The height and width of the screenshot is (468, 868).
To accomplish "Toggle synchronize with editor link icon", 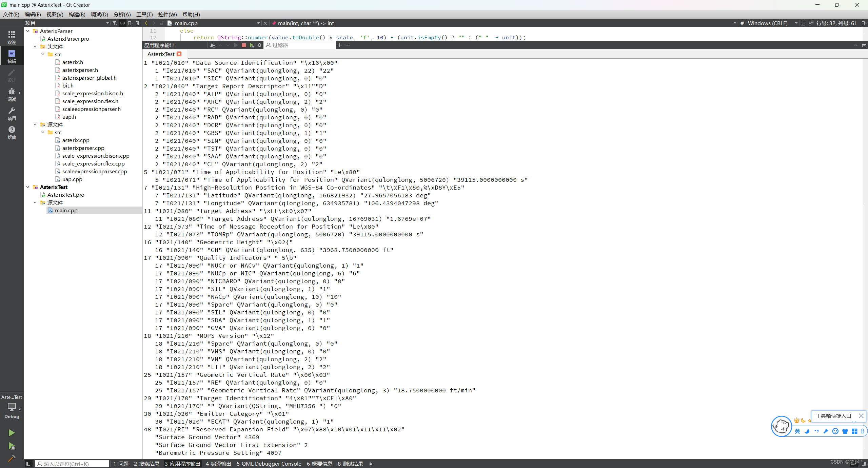I will (122, 23).
